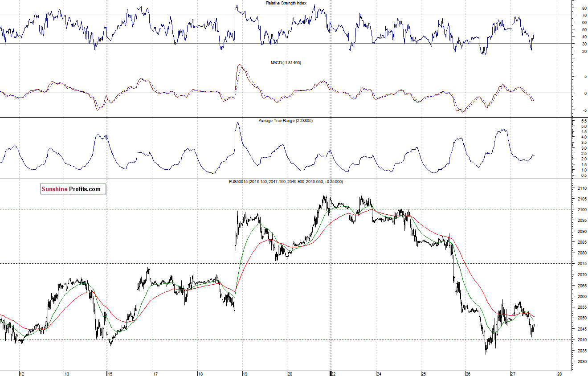Click date label 26 on time axis

[468, 374]
